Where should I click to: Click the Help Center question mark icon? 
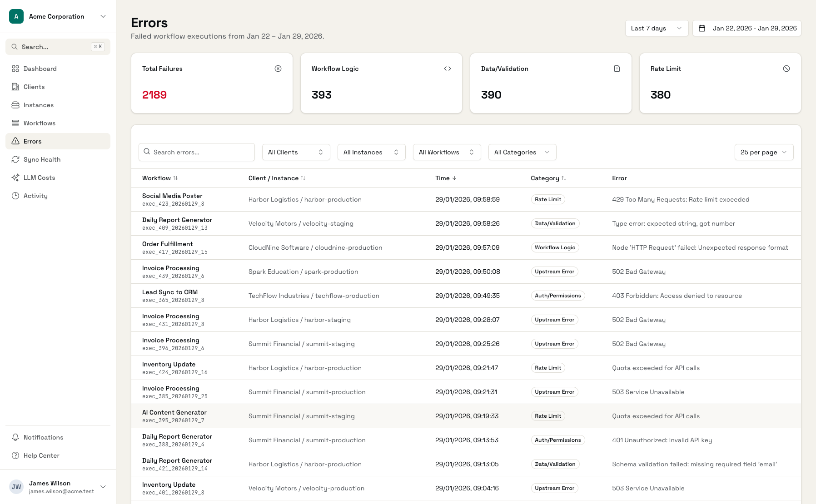point(15,455)
